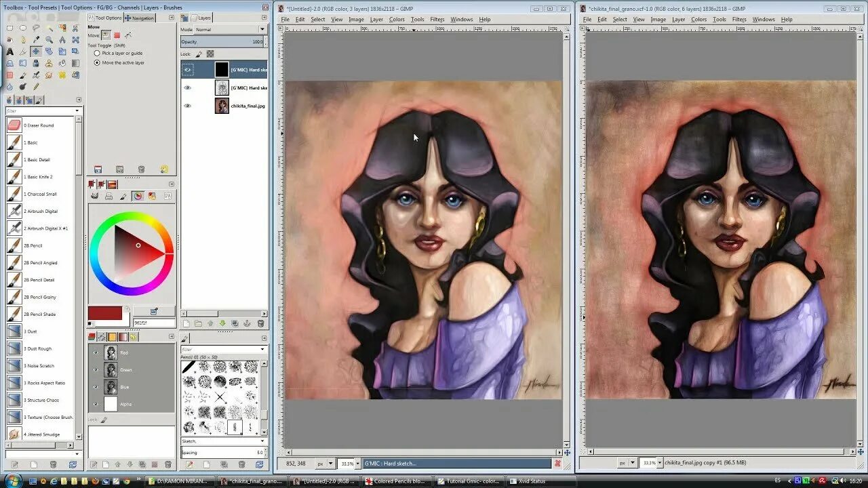The height and width of the screenshot is (488, 868).
Task: Switch to Xvid Status taskbar item
Action: 541,481
